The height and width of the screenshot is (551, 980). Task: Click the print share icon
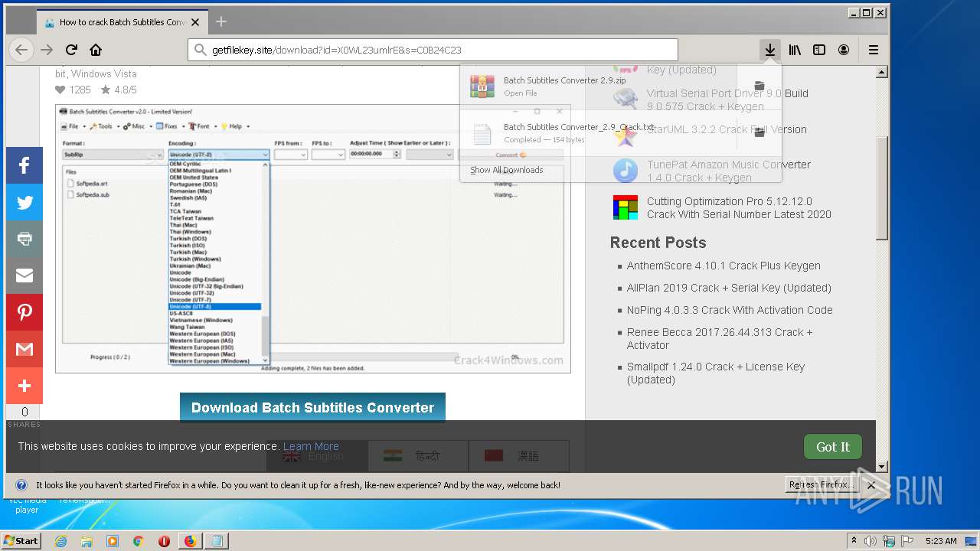(24, 239)
